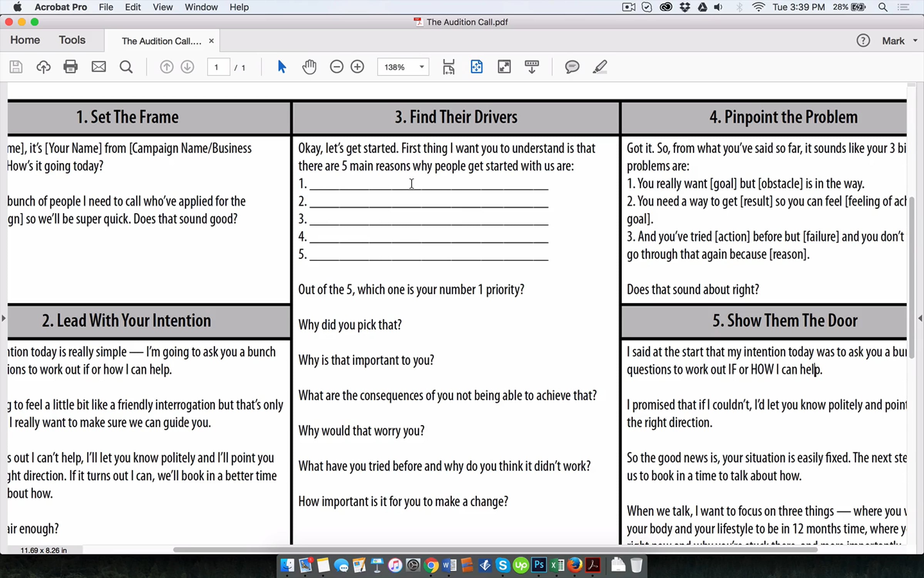Zoom in with the plus icon
Image resolution: width=924 pixels, height=578 pixels.
(357, 67)
